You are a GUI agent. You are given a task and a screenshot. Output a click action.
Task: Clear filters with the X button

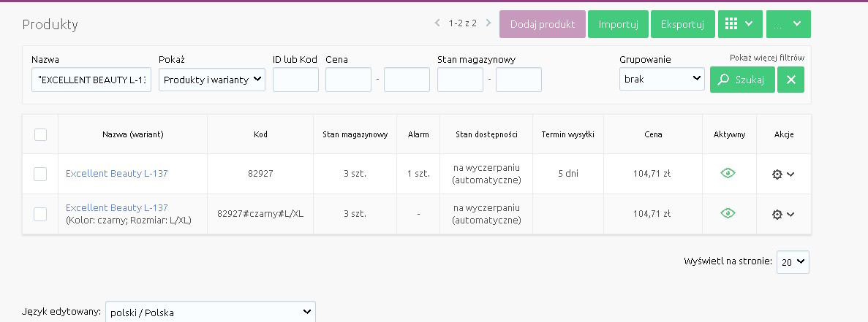coord(790,80)
